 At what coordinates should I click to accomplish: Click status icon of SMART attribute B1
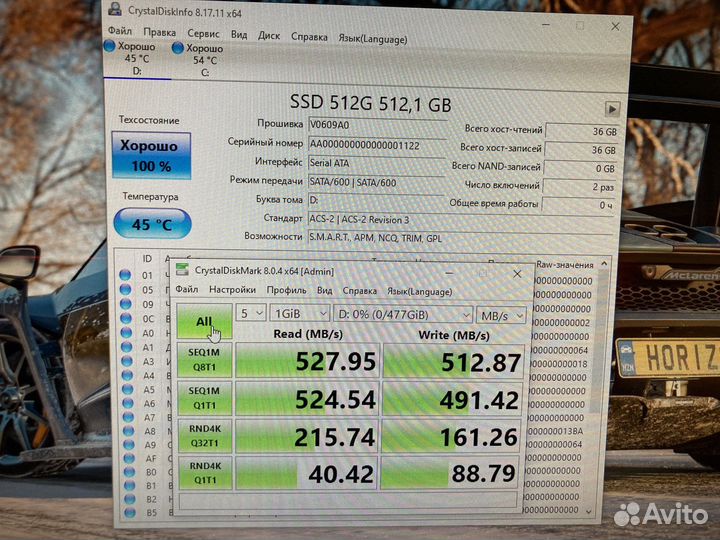129,485
